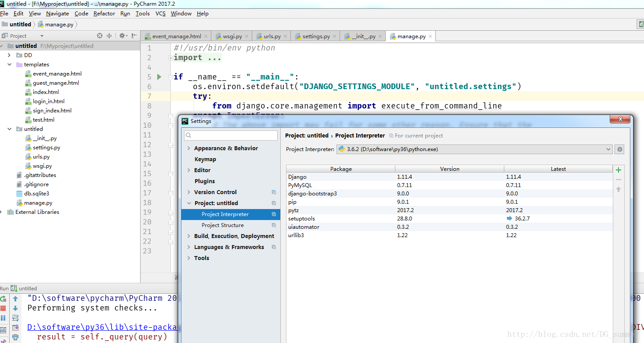Select Keymap in Settings sidebar
The height and width of the screenshot is (343, 644).
point(205,159)
